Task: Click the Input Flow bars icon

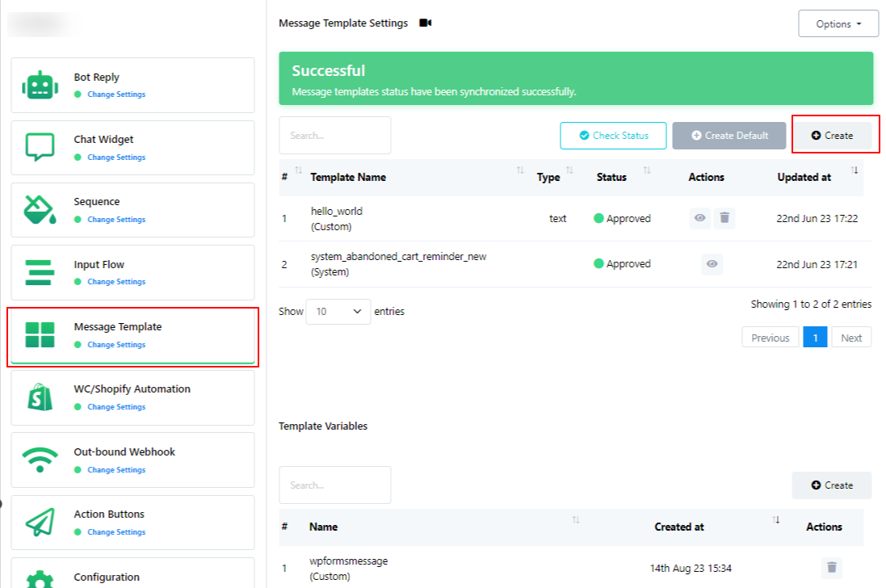Action: click(x=40, y=272)
